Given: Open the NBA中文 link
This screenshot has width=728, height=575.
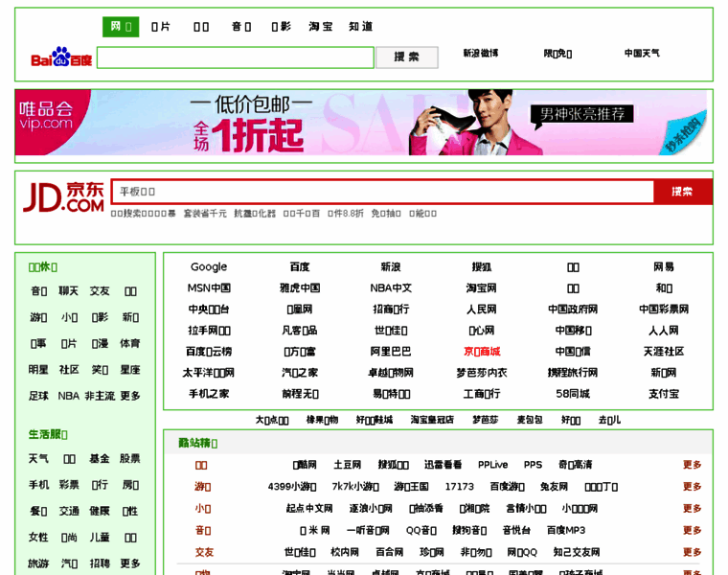Looking at the screenshot, I should tap(391, 287).
